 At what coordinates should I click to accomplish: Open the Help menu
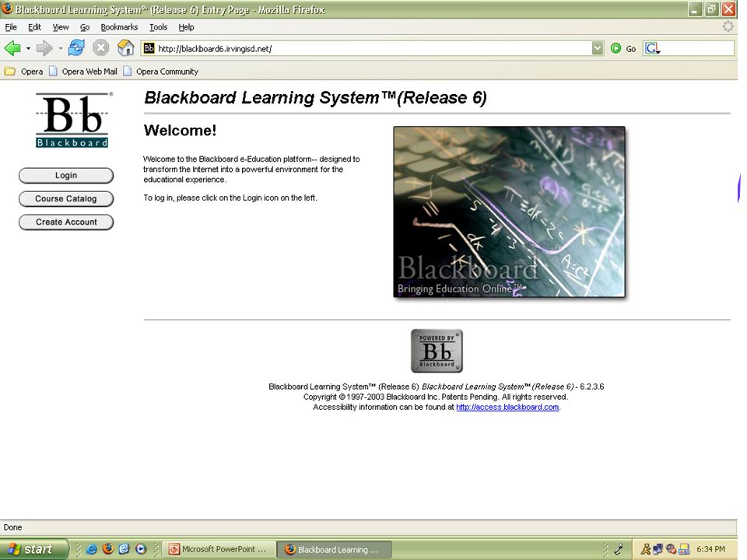click(186, 27)
